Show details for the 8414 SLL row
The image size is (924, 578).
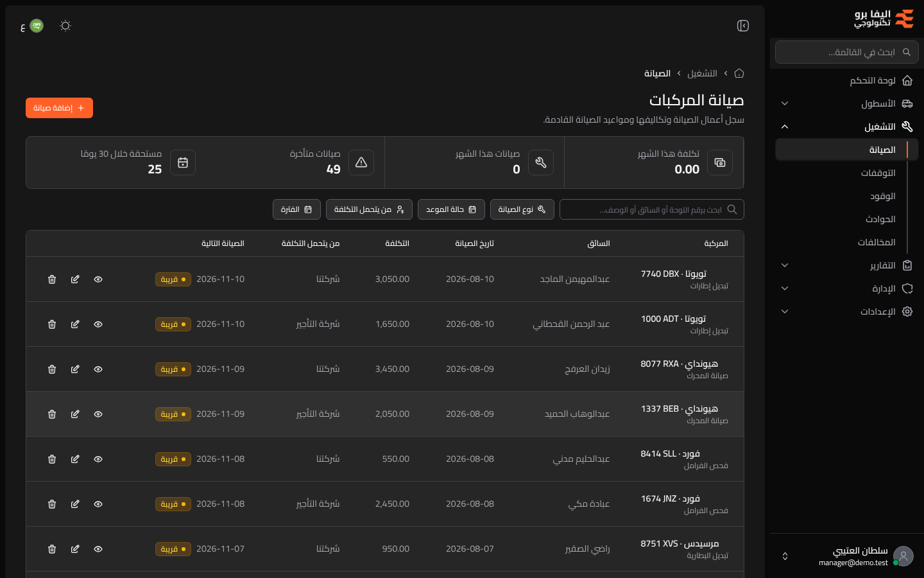point(98,459)
